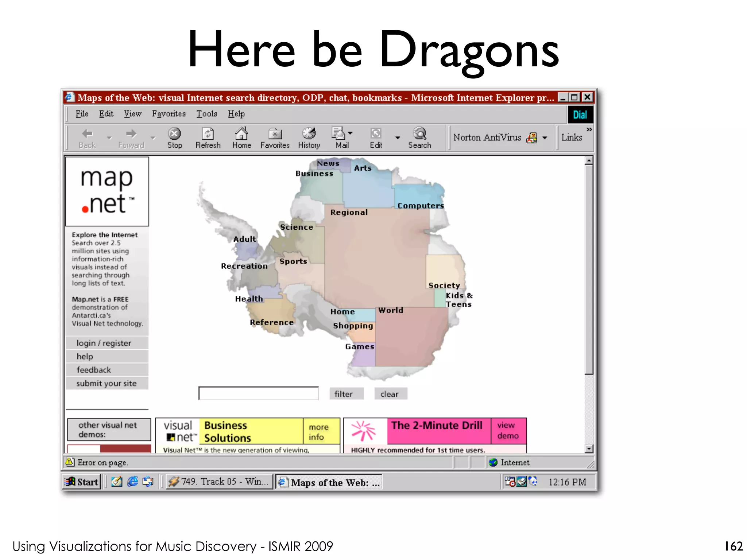Open the File menu

pyautogui.click(x=82, y=114)
